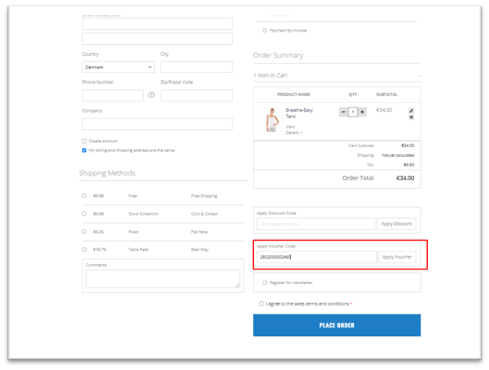Select the Free Shipping method radio button

pos(84,196)
